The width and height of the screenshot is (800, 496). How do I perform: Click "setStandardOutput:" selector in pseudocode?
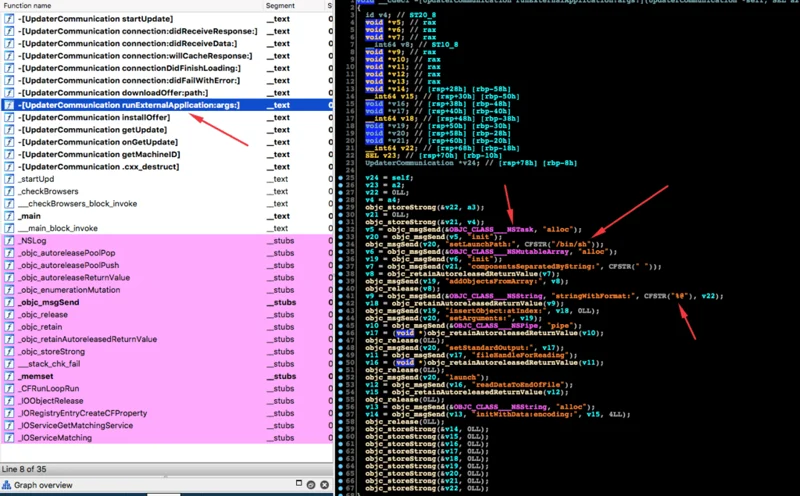point(488,348)
